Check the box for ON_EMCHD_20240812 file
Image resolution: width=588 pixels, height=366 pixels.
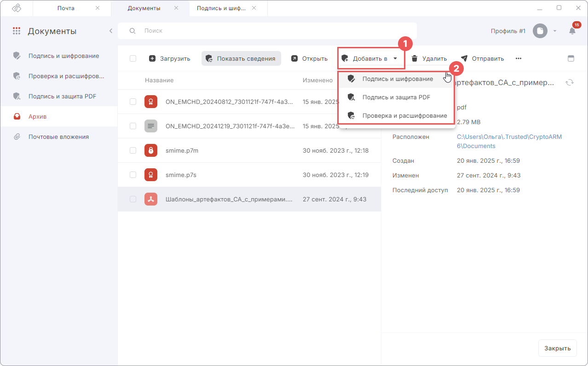[133, 102]
